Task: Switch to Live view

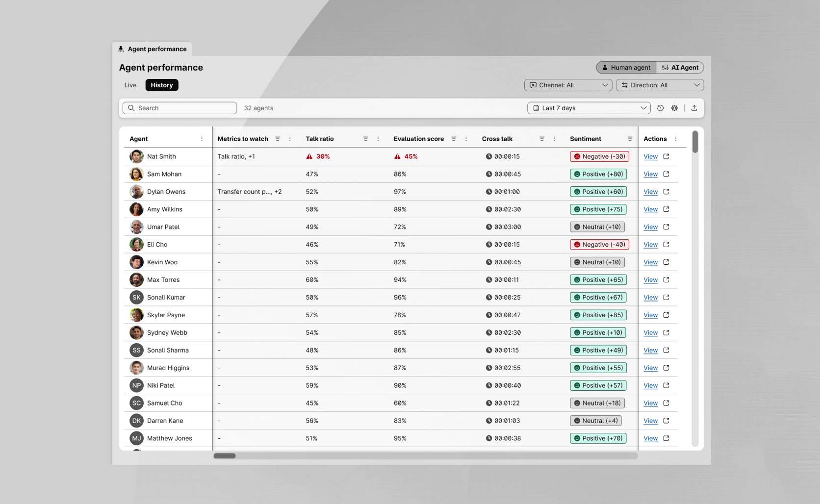Action: (130, 85)
